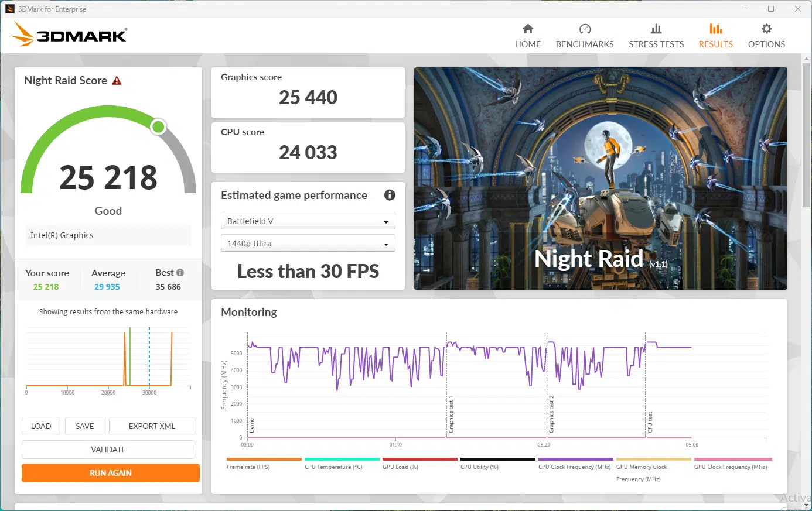Open the Battlefield V game dropdown

click(308, 221)
